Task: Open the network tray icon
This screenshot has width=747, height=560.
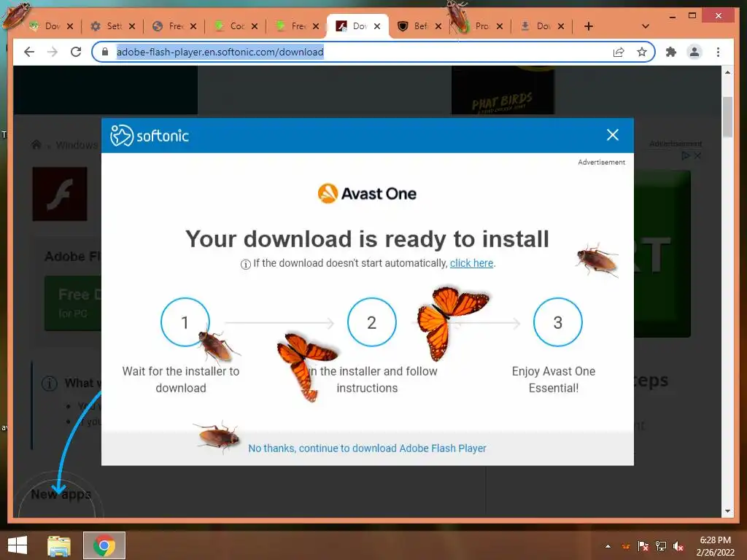Action: point(661,546)
